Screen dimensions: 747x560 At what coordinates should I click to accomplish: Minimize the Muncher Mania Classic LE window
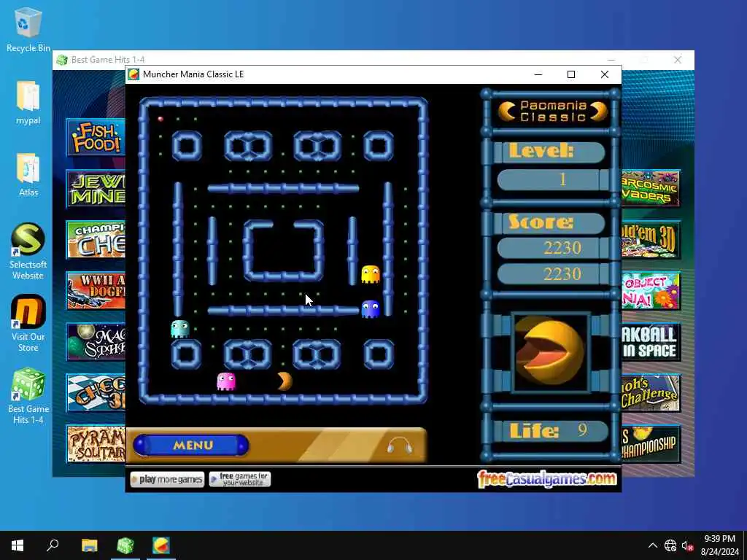point(538,74)
